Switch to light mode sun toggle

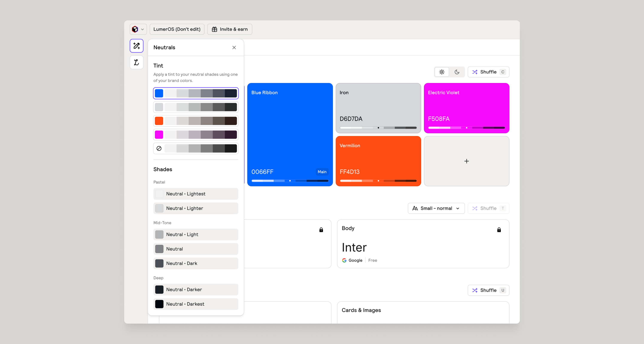click(442, 72)
